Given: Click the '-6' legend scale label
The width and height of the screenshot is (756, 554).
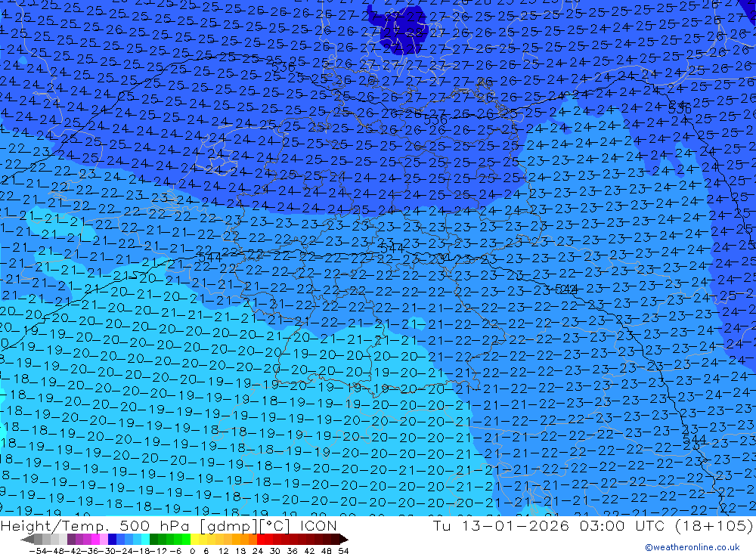Looking at the screenshot, I should click(x=175, y=551).
